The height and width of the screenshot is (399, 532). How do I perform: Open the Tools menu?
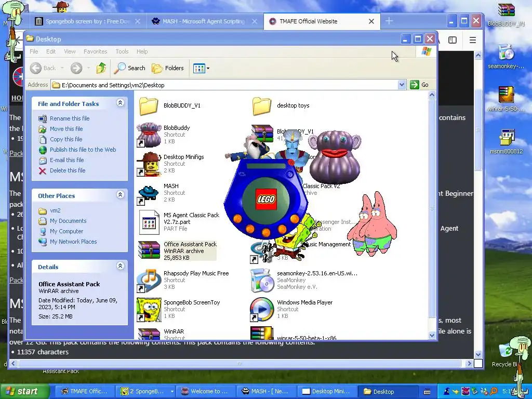tap(122, 51)
